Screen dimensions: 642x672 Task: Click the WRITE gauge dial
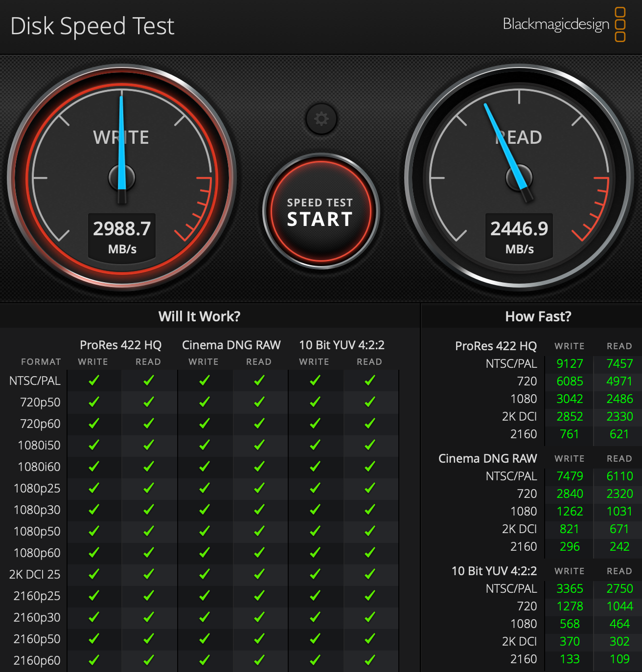(x=122, y=178)
